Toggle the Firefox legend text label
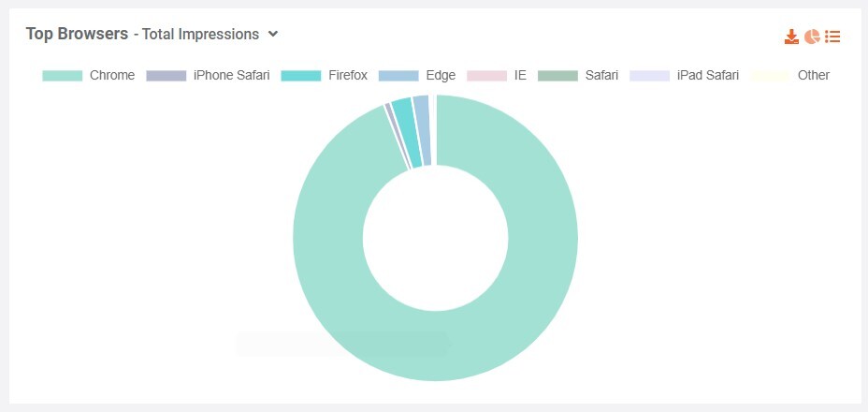Viewport: 868px width, 412px height. click(348, 75)
